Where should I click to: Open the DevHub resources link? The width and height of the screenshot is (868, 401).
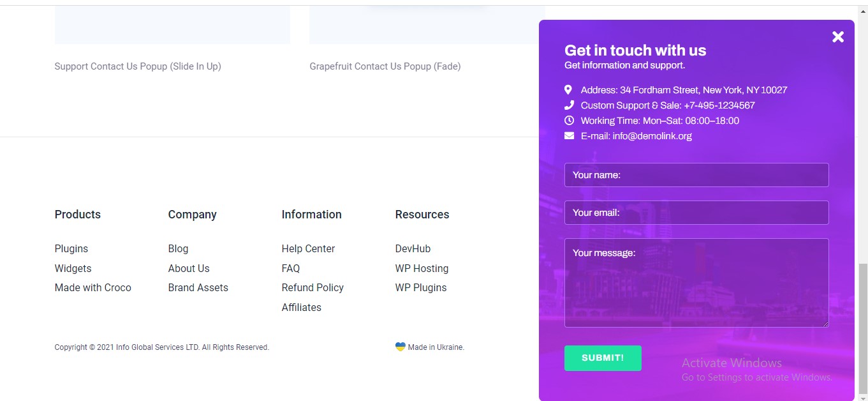tap(413, 249)
